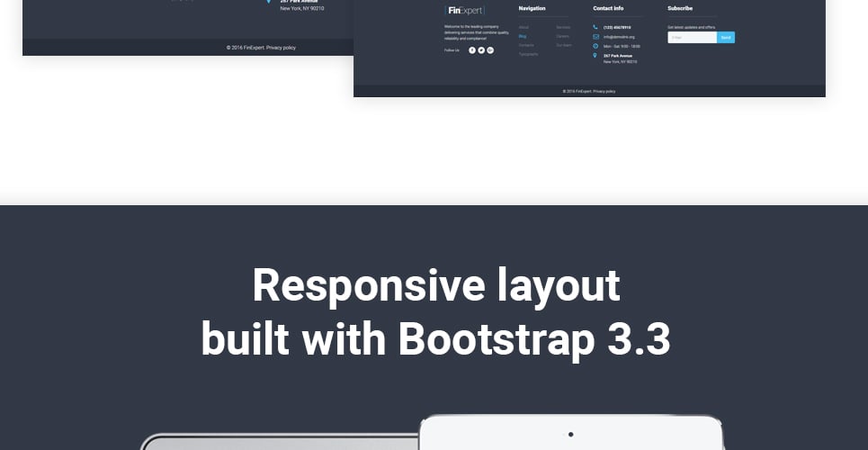Click the Subscribe column heading

point(680,8)
